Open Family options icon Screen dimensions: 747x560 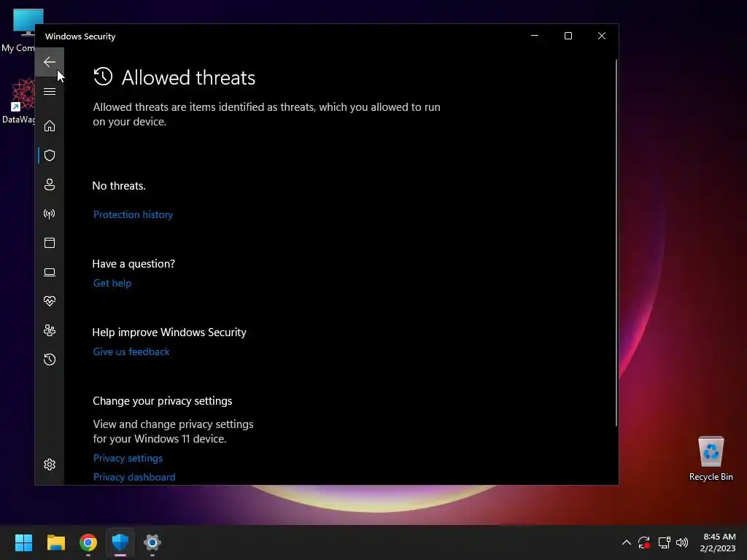[x=50, y=330]
